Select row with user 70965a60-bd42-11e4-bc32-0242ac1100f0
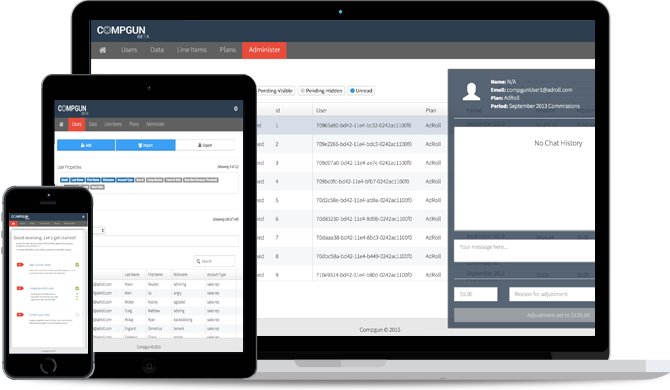Viewport: 670px width, 390px height. tap(352, 125)
